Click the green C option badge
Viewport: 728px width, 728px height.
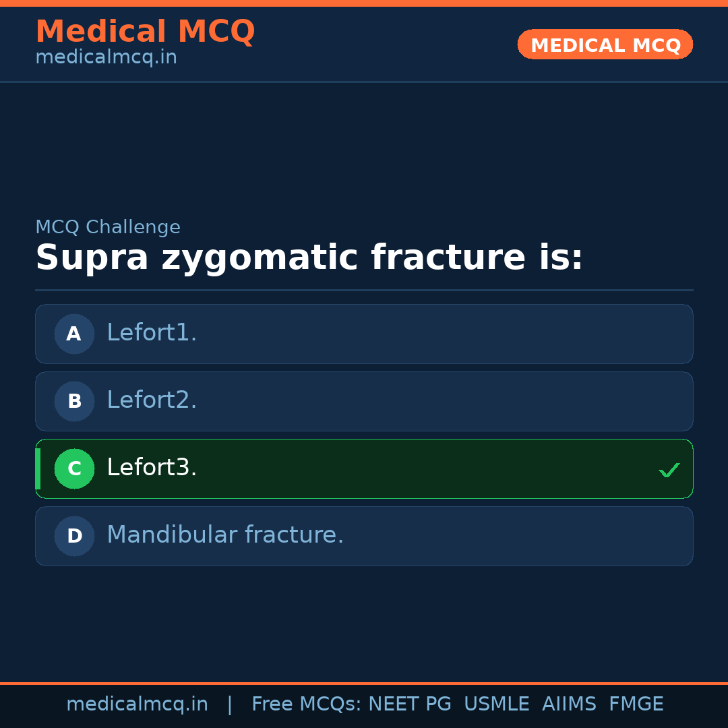[x=74, y=468]
